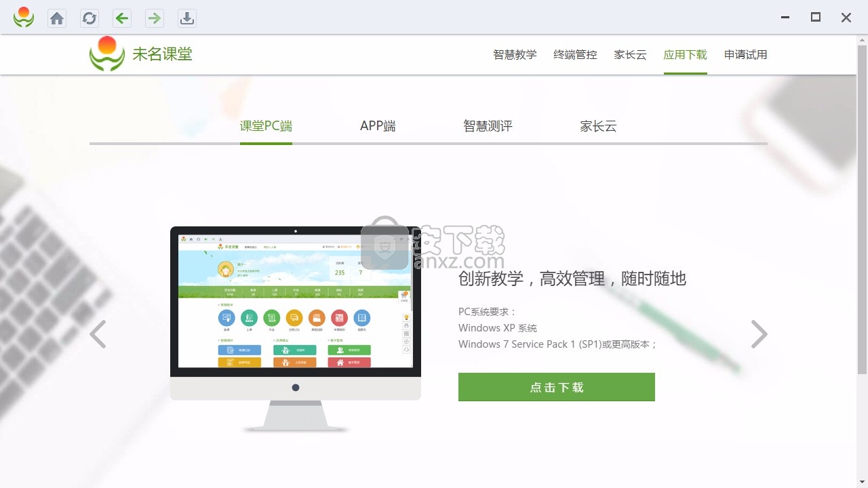Switch to 智慧测评 tab
The width and height of the screenshot is (868, 488).
coord(488,126)
